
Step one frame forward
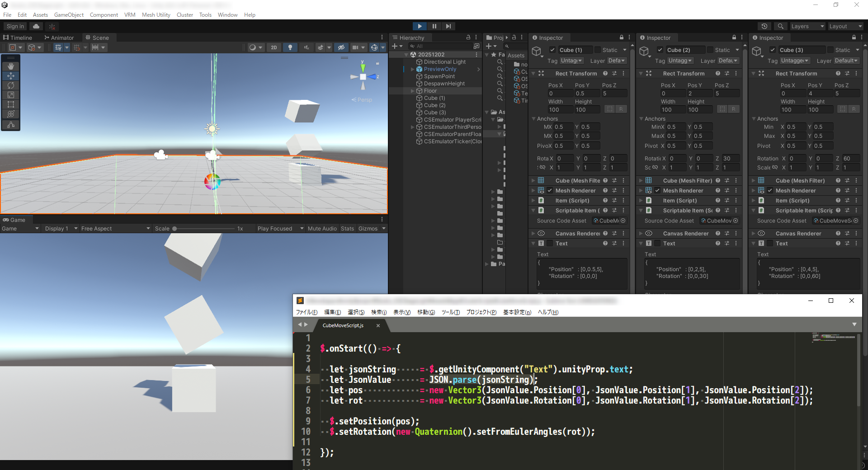tap(448, 26)
